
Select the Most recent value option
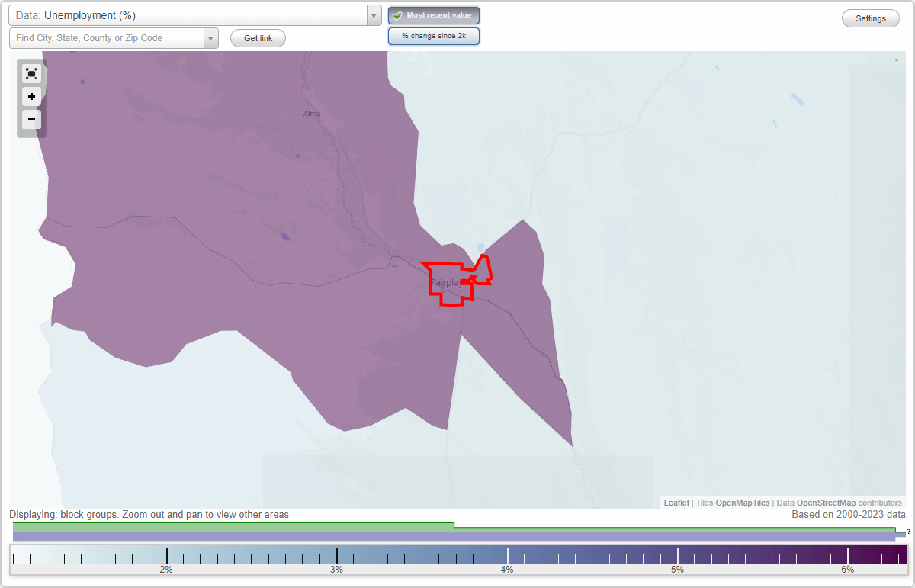434,15
